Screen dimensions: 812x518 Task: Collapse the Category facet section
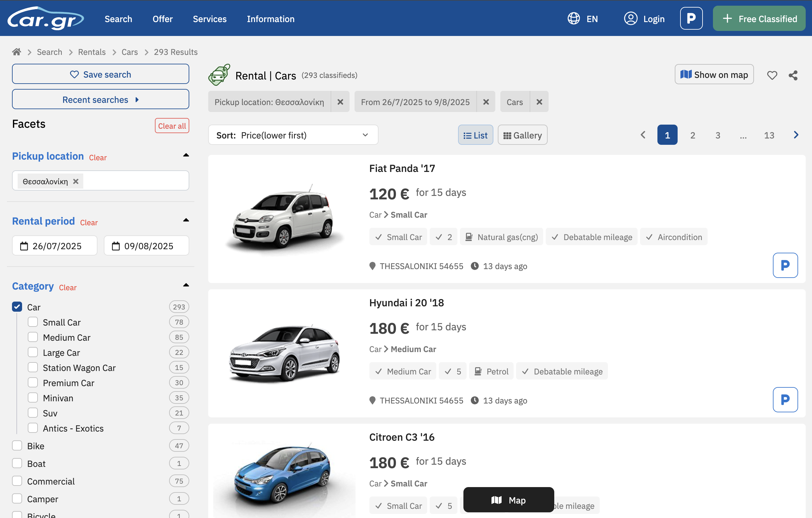186,285
